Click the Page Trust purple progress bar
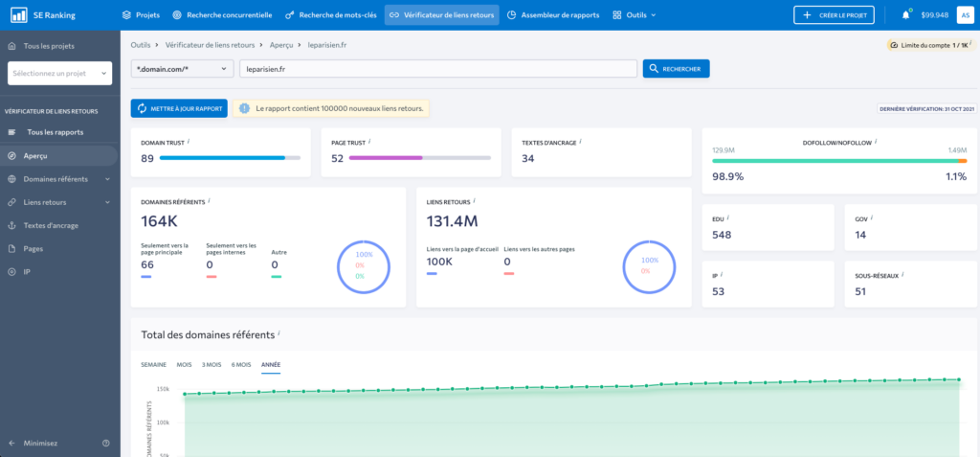This screenshot has width=980, height=457. point(420,158)
